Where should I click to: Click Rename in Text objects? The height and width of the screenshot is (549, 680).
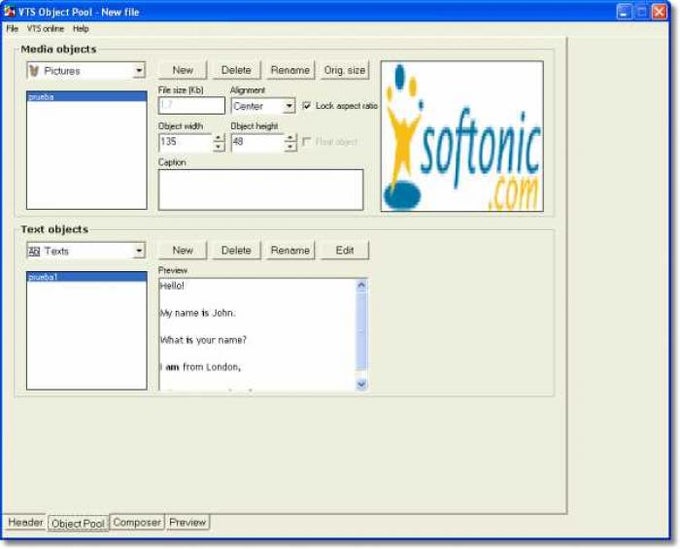click(x=290, y=250)
